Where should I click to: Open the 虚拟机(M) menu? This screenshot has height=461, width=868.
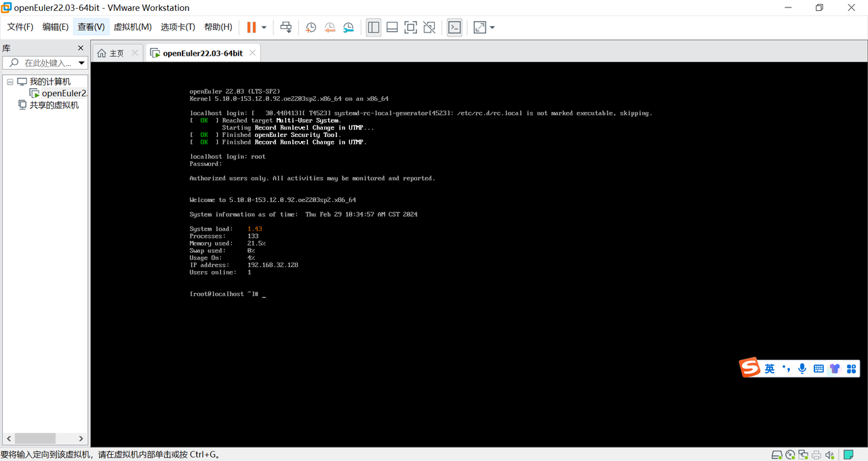tap(132, 27)
